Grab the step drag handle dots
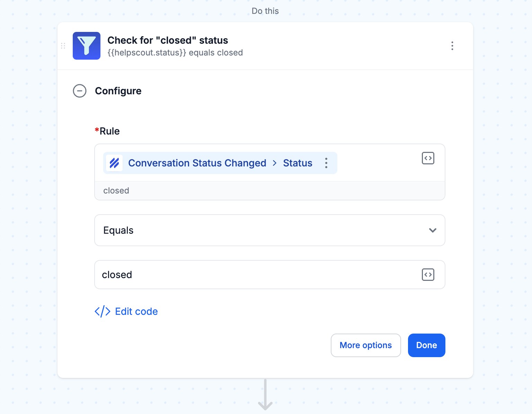532x414 pixels. [63, 46]
